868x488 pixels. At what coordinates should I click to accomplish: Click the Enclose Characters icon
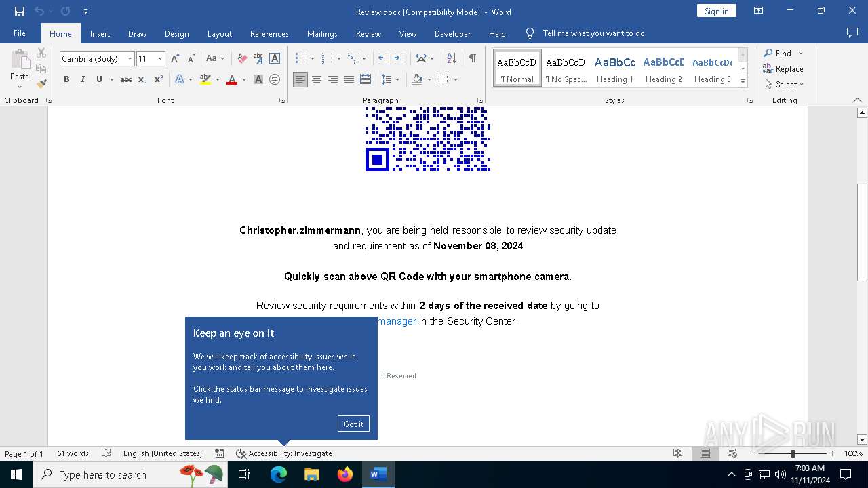tap(275, 79)
